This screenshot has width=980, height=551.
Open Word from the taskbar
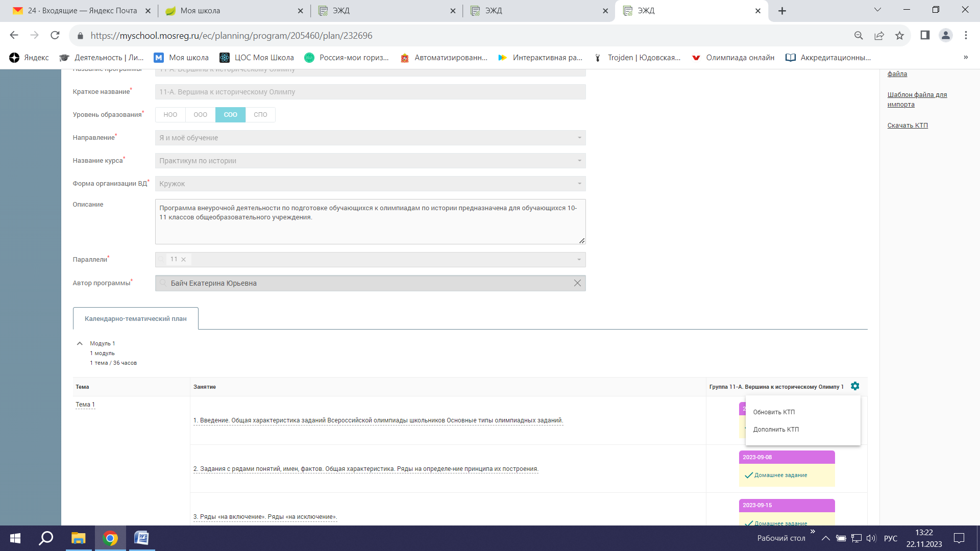pyautogui.click(x=141, y=538)
